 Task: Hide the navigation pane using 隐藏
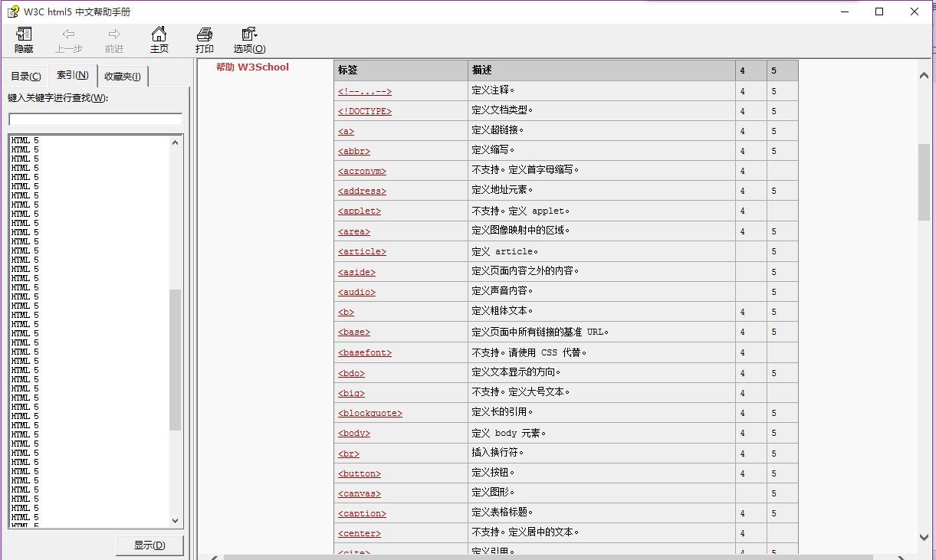(x=23, y=39)
